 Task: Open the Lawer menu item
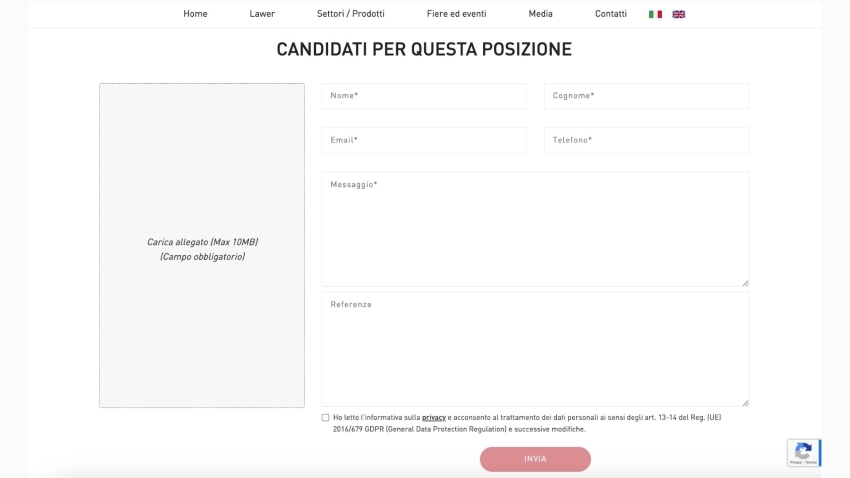(x=262, y=14)
